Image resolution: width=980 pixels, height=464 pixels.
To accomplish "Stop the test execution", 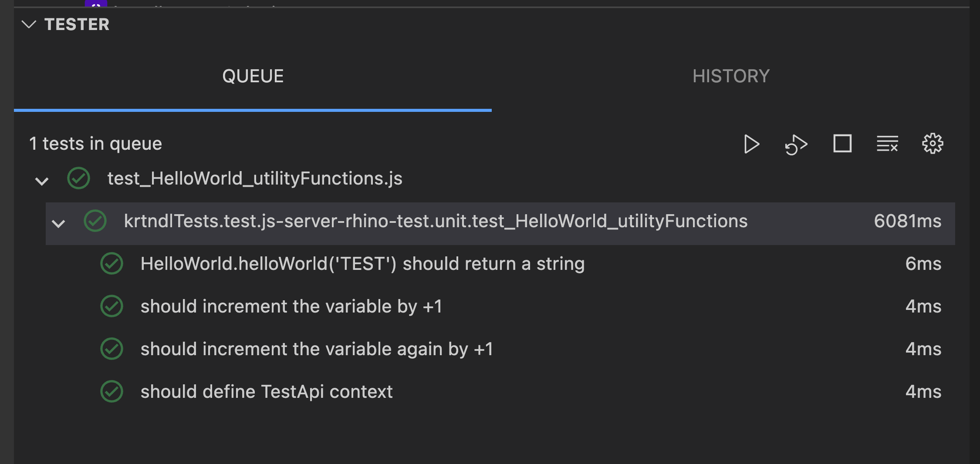I will (x=842, y=144).
